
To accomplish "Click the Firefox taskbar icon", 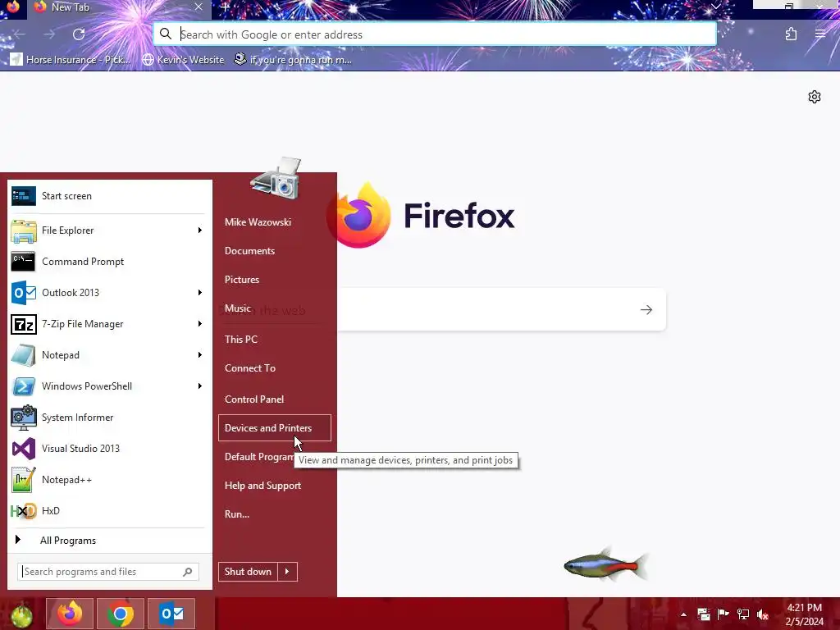I will tap(70, 614).
